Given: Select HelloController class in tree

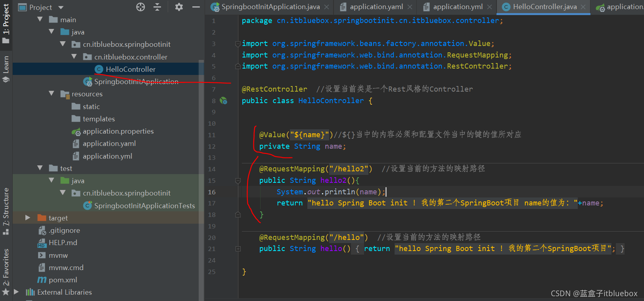Looking at the screenshot, I should coord(130,69).
